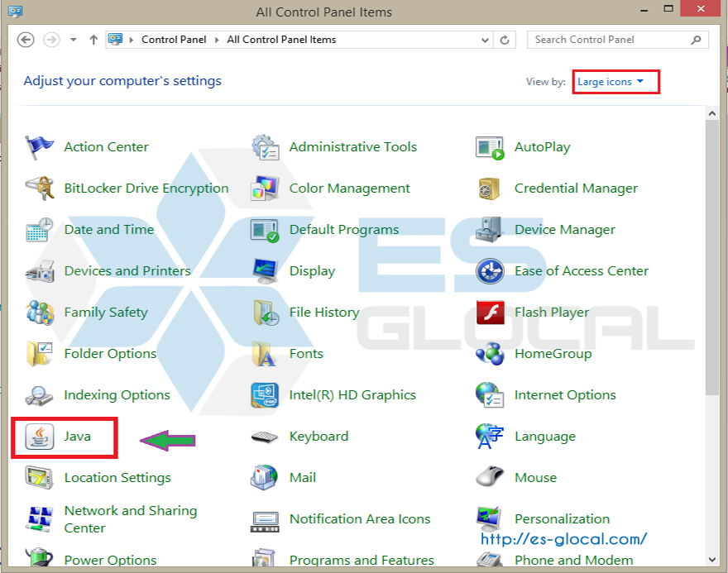728x573 pixels.
Task: Open Action Center link text
Action: pyautogui.click(x=107, y=147)
